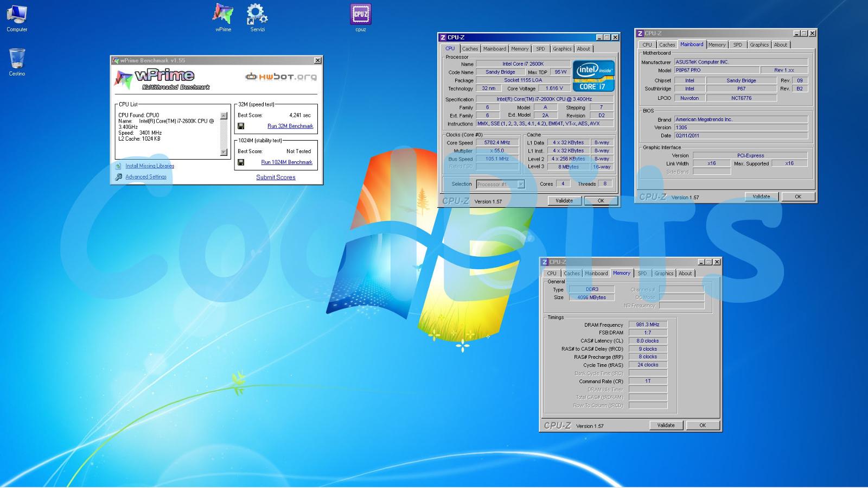Select SPD tab in Mainboard window
Image resolution: width=868 pixels, height=488 pixels.
click(738, 45)
